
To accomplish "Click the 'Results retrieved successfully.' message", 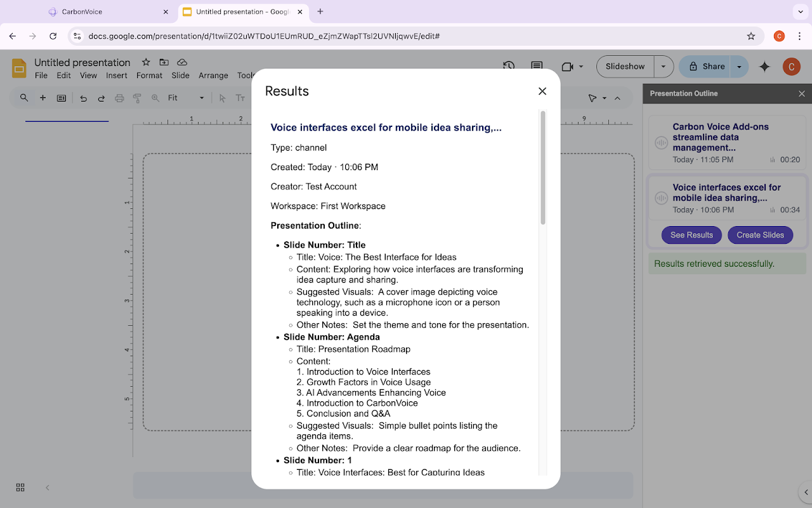I will point(714,264).
